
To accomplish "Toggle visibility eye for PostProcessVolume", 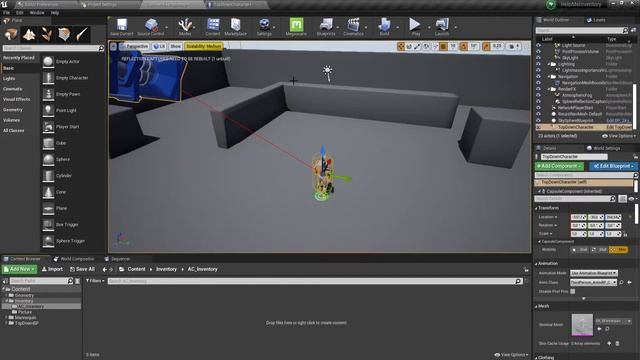I will click(538, 51).
